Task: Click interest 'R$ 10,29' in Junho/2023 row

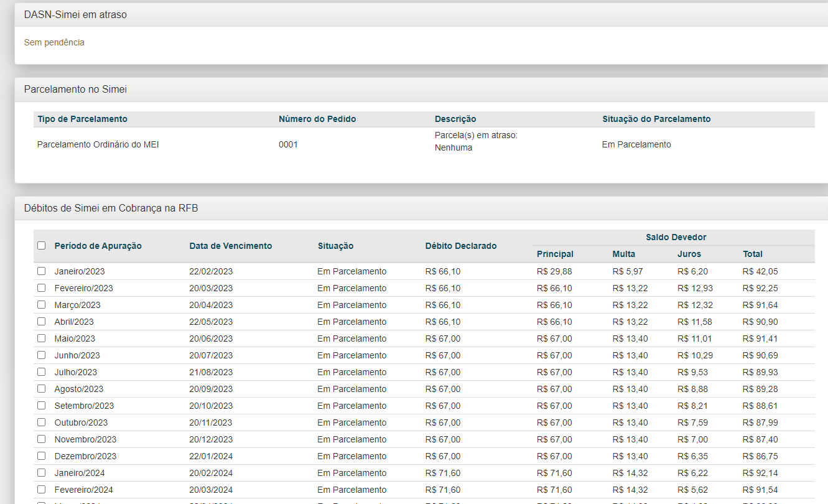Action: (x=695, y=355)
